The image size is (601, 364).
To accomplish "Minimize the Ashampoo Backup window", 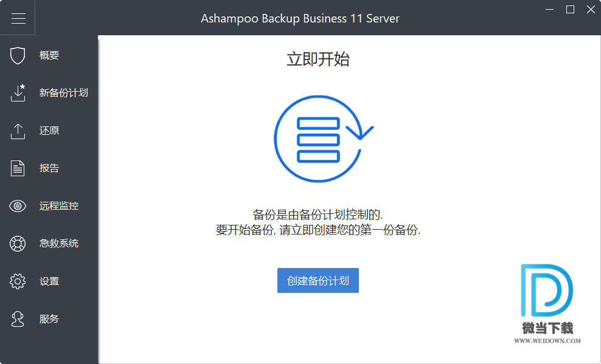I will pos(550,10).
